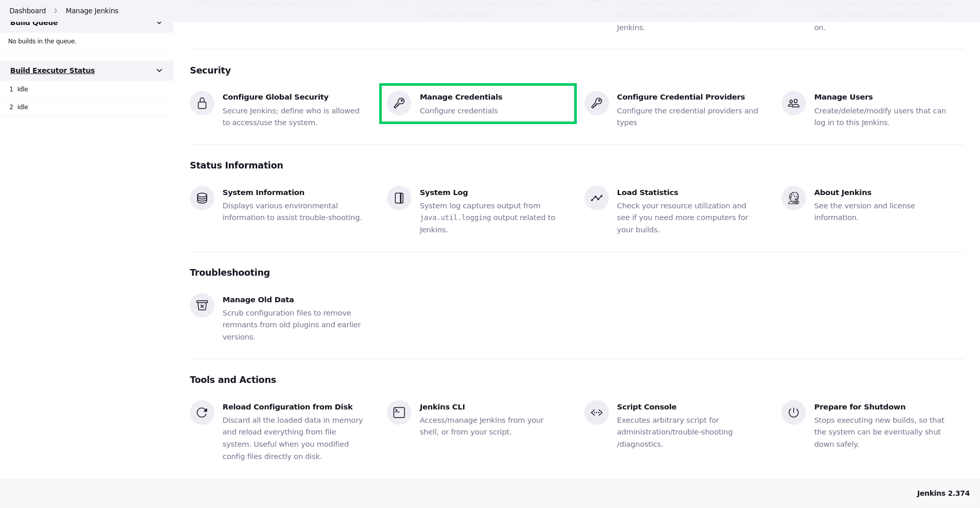Click the Troubleshooting section heading
980x508 pixels.
[x=230, y=273]
